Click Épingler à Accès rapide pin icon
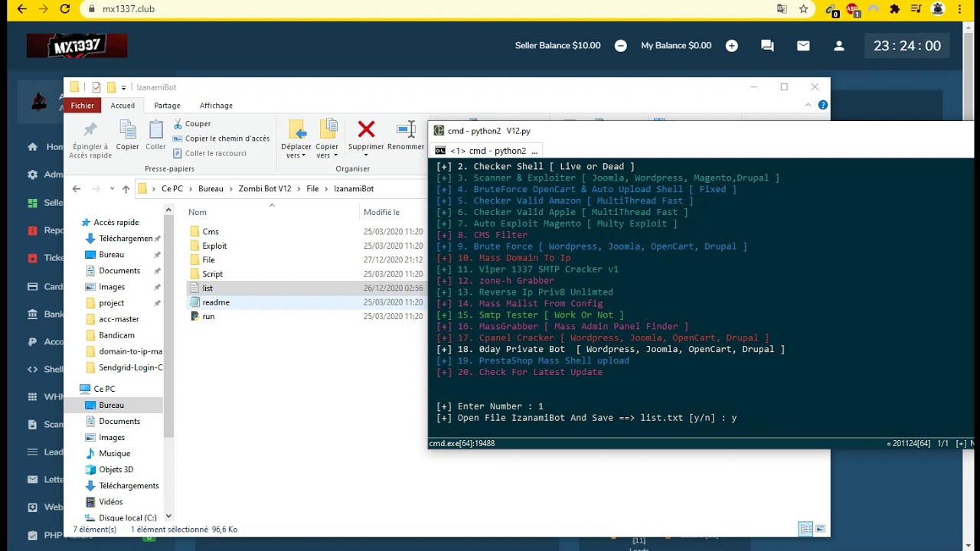The width and height of the screenshot is (980, 551). click(90, 130)
